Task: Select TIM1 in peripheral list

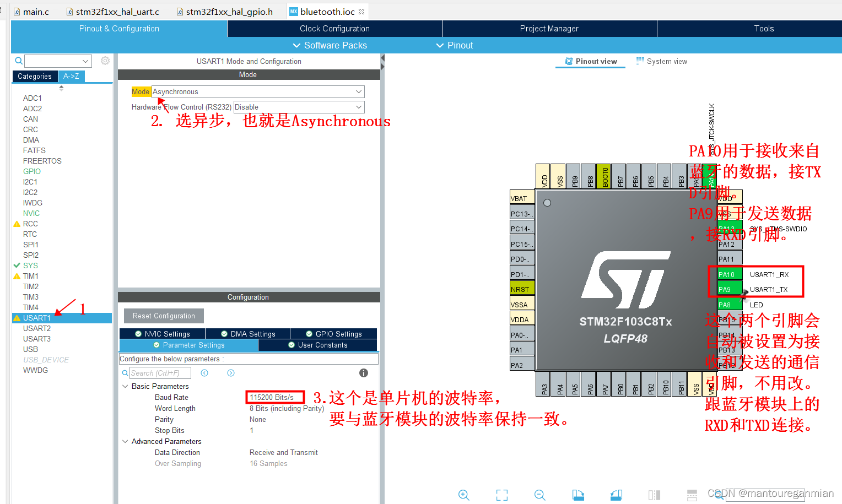Action: (31, 276)
